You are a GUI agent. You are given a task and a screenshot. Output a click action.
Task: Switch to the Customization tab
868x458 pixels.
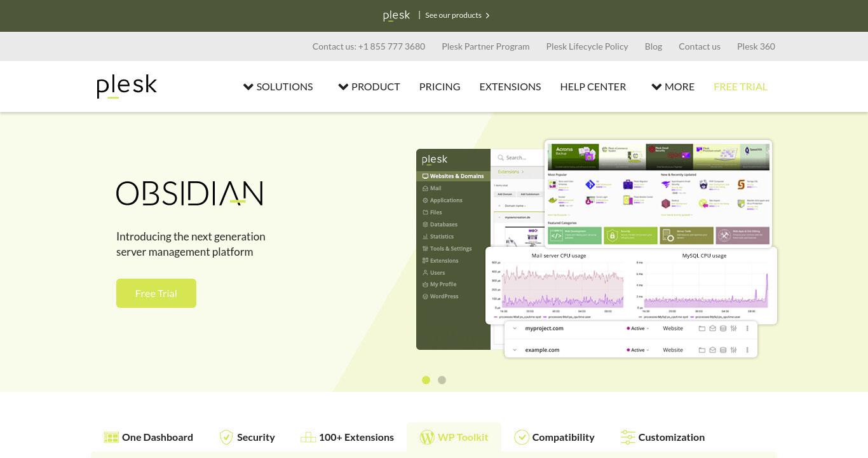click(x=662, y=437)
